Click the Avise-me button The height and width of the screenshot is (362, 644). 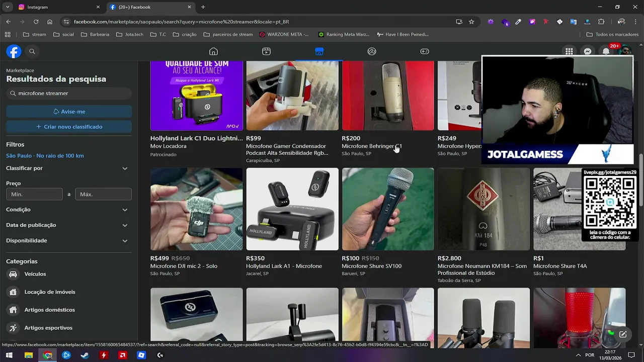pos(69,112)
